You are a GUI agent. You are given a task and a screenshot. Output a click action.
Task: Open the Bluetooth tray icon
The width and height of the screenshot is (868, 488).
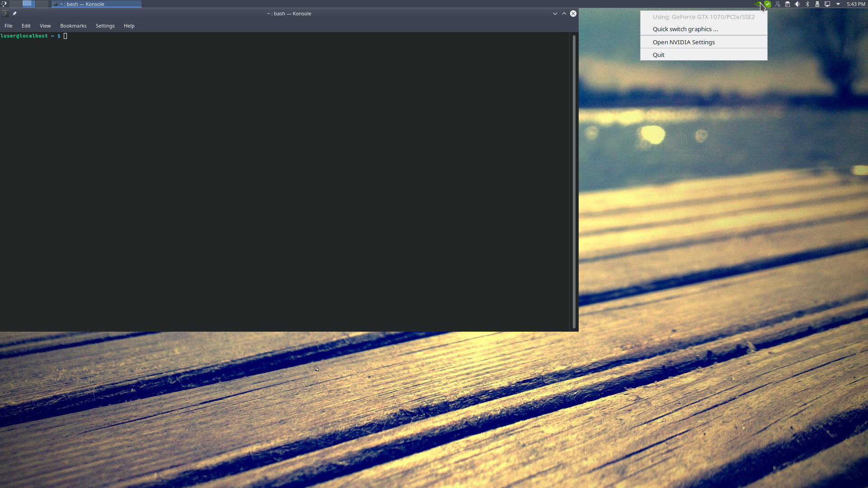(807, 4)
